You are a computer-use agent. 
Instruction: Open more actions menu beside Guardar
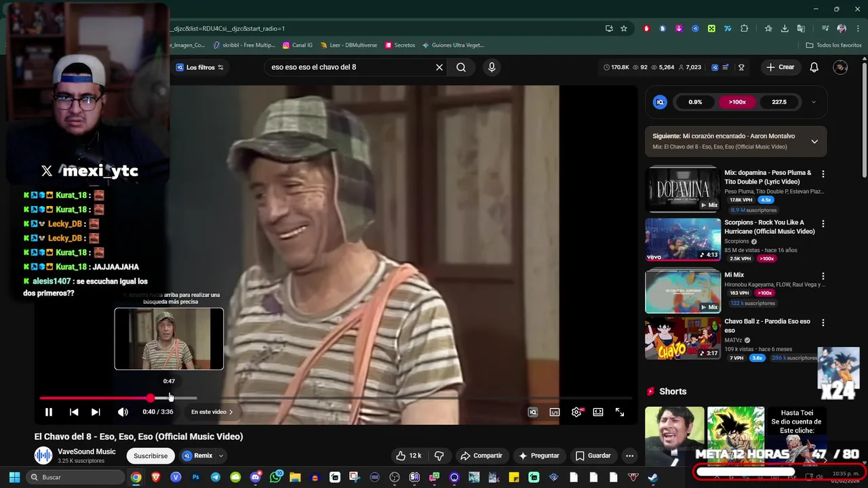(630, 456)
